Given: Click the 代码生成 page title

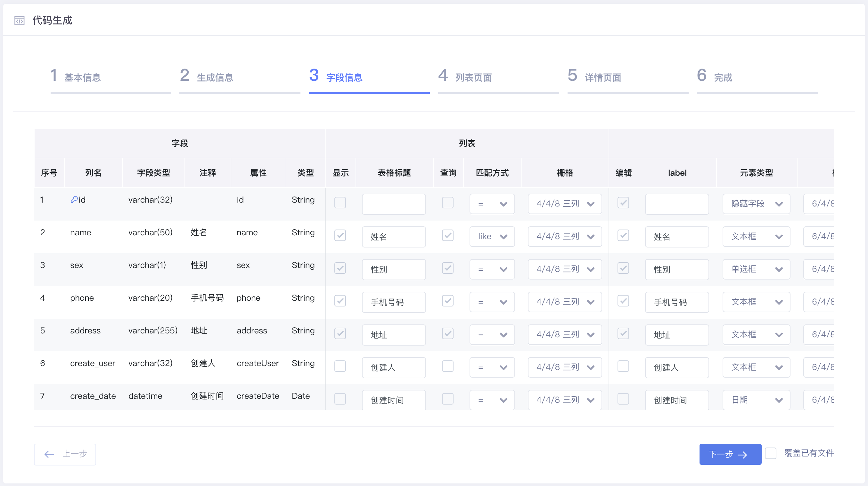Looking at the screenshot, I should click(x=52, y=21).
